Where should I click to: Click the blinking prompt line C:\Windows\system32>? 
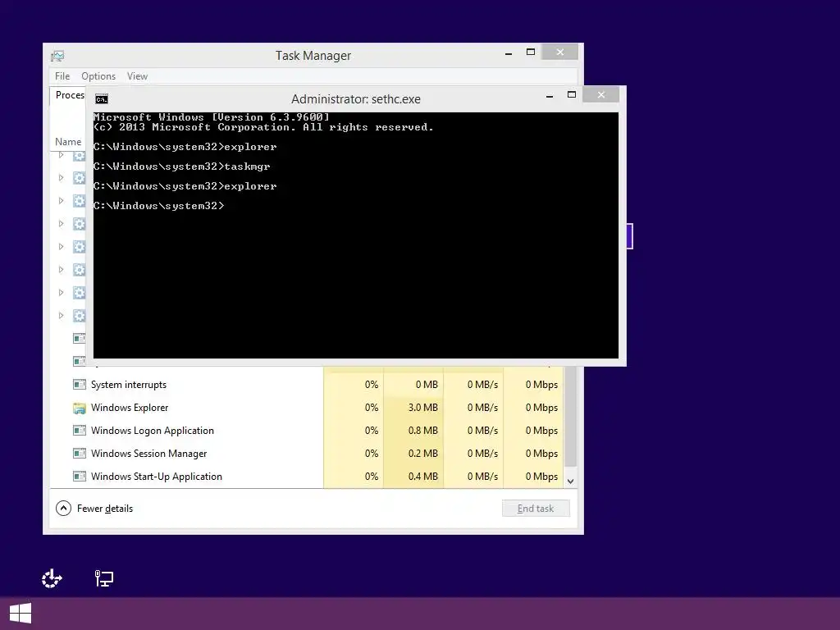pyautogui.click(x=158, y=206)
